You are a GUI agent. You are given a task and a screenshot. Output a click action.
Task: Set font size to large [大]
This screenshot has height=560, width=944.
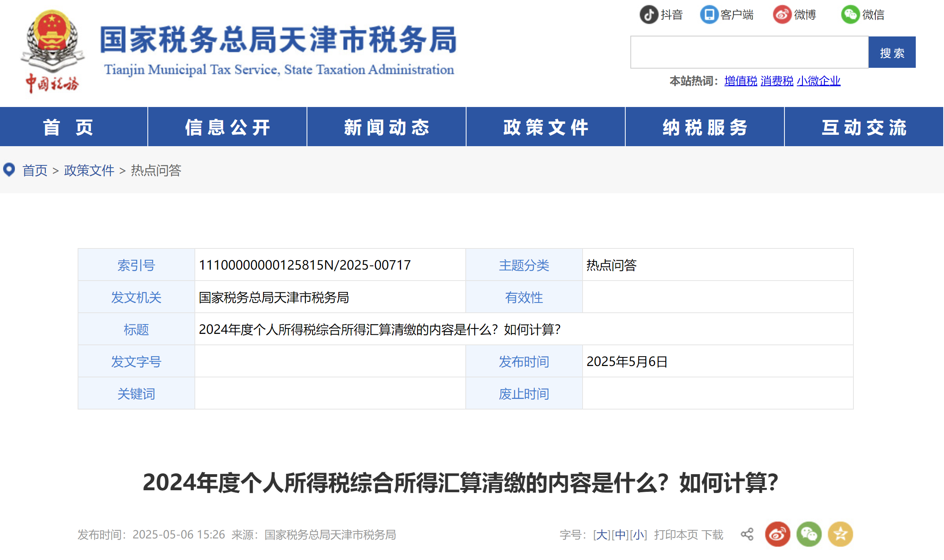[601, 535]
